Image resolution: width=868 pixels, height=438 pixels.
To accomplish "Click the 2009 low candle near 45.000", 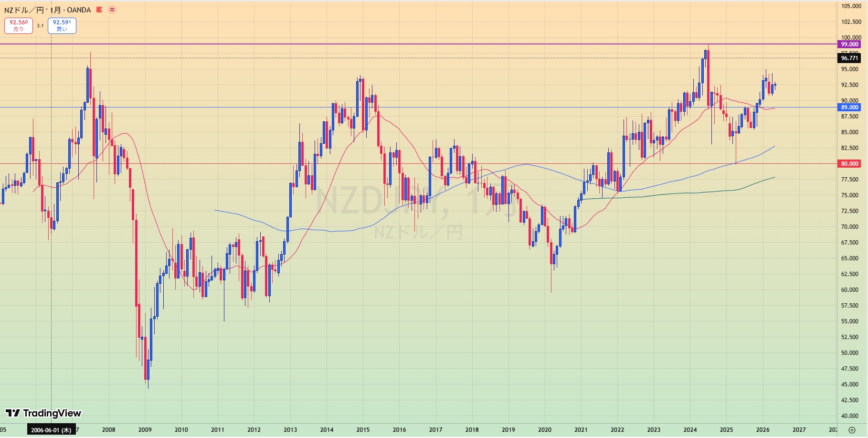I will [x=148, y=373].
